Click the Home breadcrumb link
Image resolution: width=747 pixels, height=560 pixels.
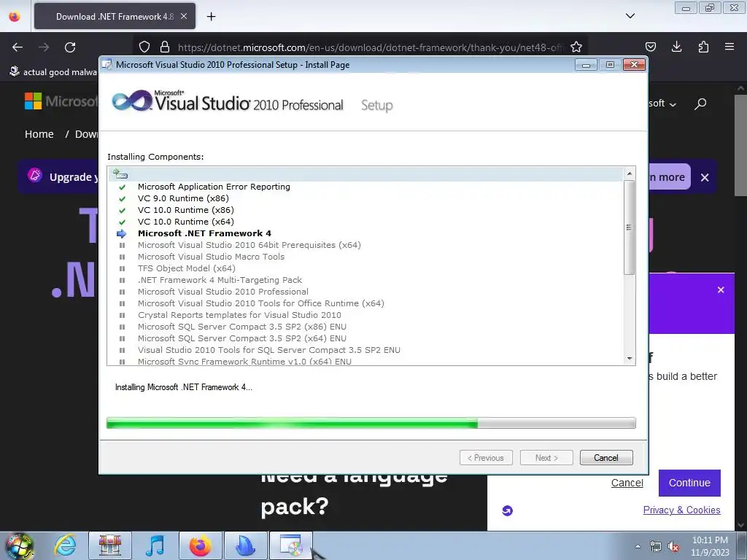tap(39, 134)
